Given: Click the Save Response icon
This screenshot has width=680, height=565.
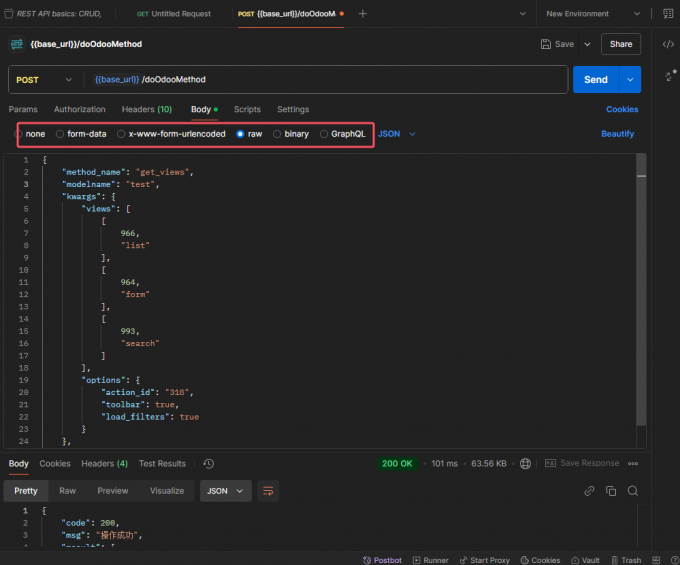Looking at the screenshot, I should click(x=550, y=463).
